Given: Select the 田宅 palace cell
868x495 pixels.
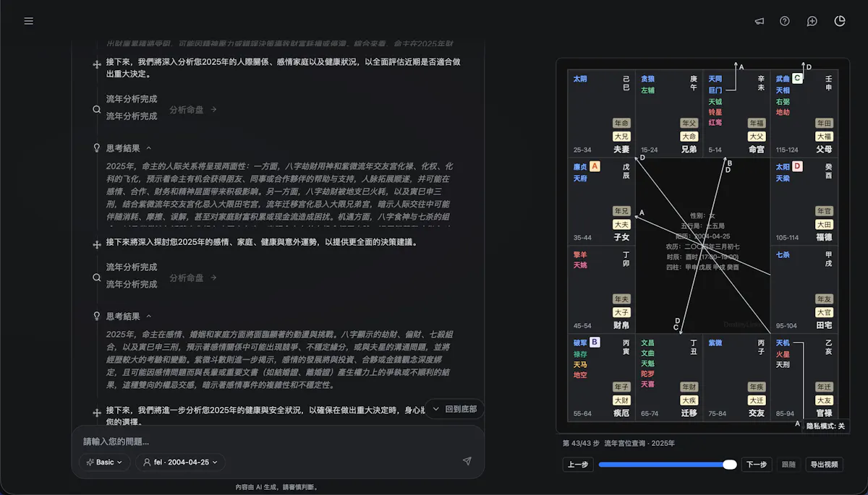Looking at the screenshot, I should [x=804, y=289].
